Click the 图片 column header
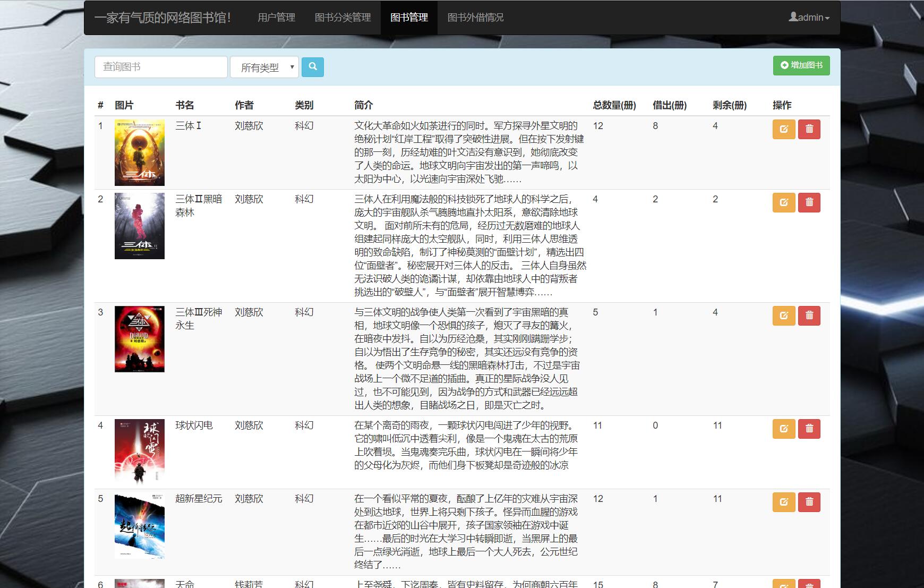Screen dimensions: 924x588 pyautogui.click(x=124, y=105)
